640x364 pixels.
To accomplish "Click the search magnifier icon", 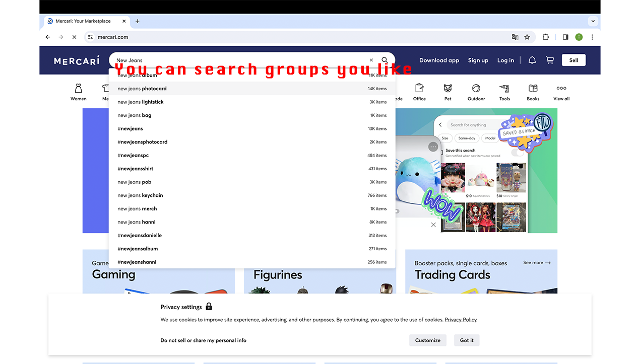I will pos(385,60).
